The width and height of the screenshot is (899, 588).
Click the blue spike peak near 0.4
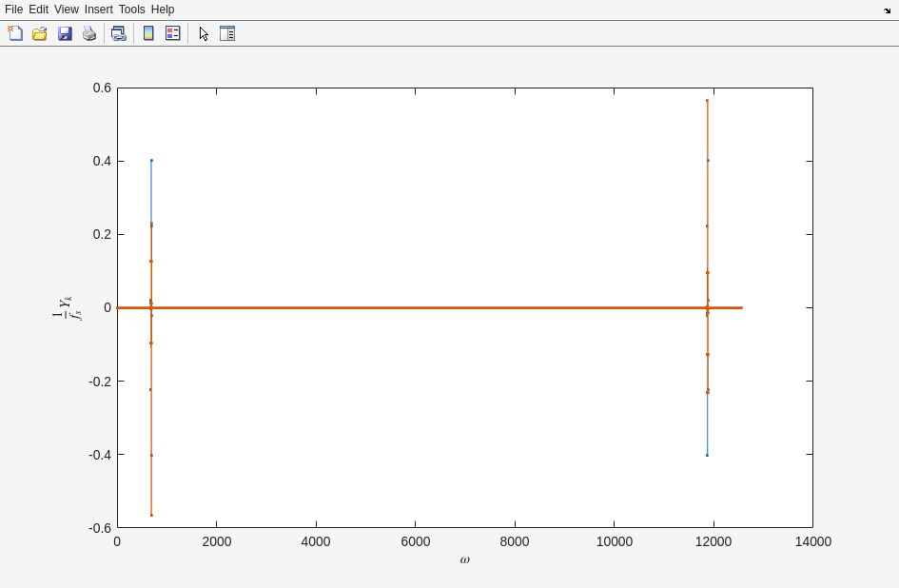(x=151, y=161)
